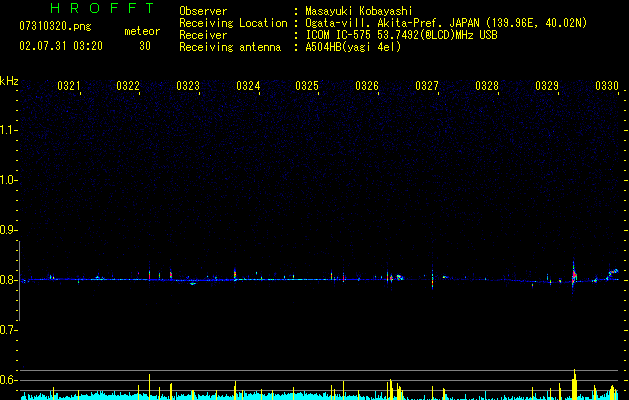The width and height of the screenshot is (629, 400).
Task: Click the 0324 time marker
Action: tap(248, 86)
